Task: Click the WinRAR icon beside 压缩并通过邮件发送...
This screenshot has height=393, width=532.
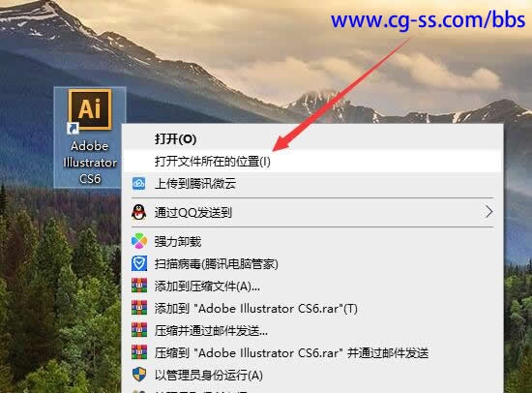Action: [x=139, y=330]
